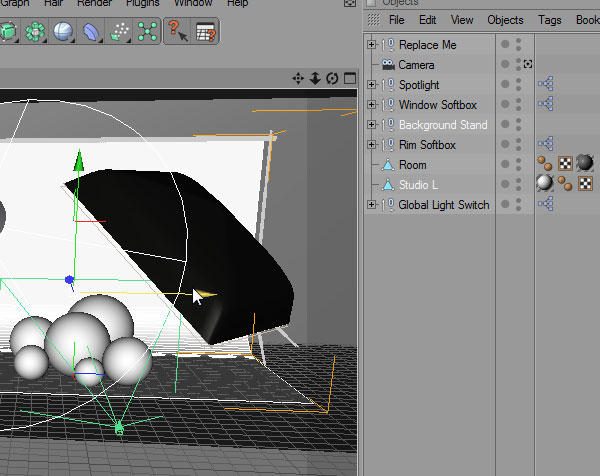Click the viewport move camera icon

298,78
